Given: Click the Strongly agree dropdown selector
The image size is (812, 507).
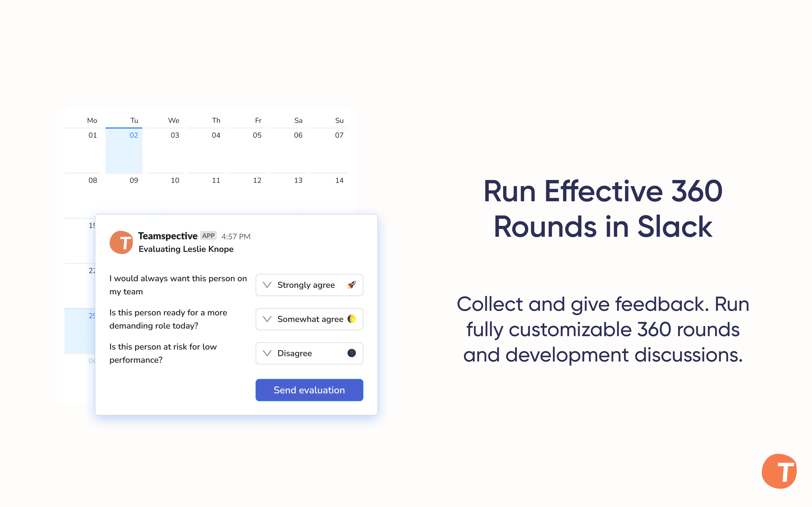Looking at the screenshot, I should coord(309,285).
